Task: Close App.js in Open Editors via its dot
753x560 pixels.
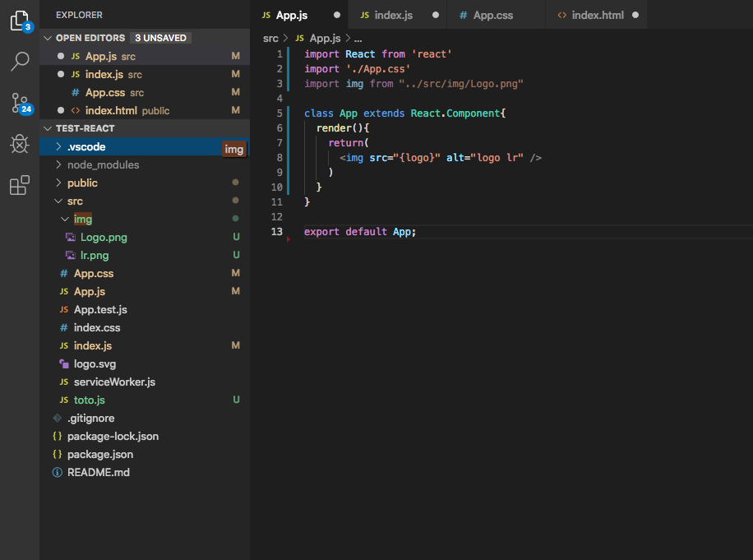Action: [x=61, y=56]
